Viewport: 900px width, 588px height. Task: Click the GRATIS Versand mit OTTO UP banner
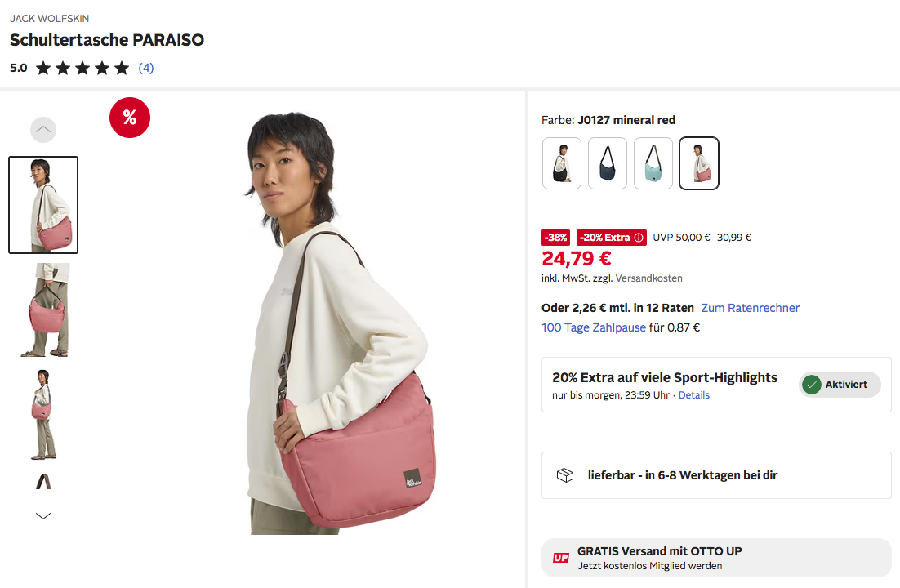(716, 558)
